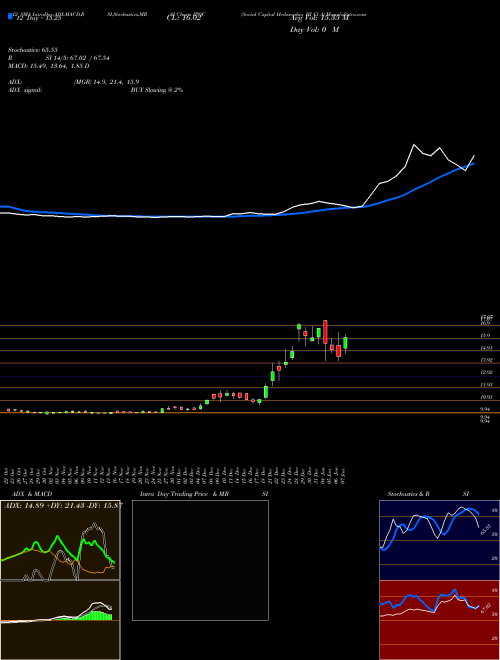Click the 'Day Vol: 0 M' label
Screen dimensions: 500x660
tap(314, 30)
